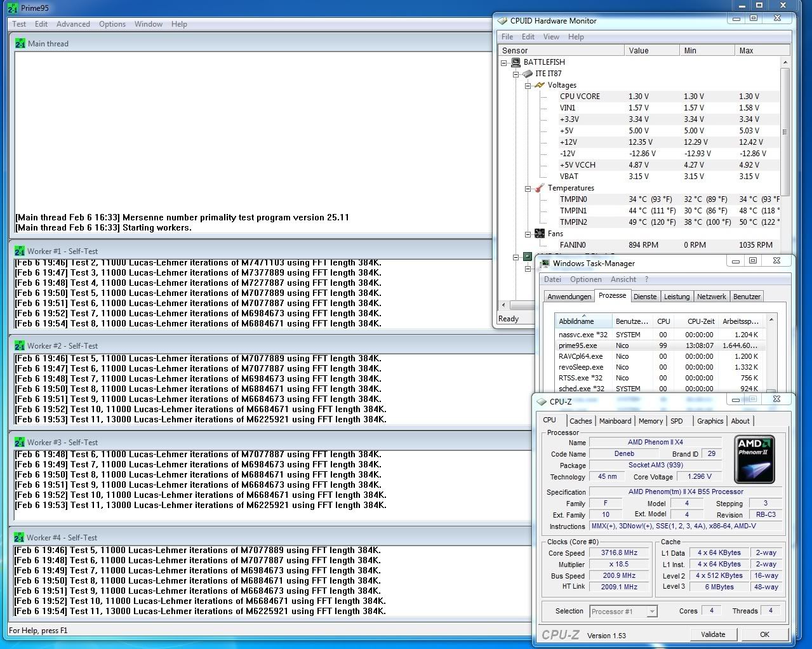812x649 pixels.
Task: Click the AMD Phenom II logo image
Action: [x=754, y=460]
